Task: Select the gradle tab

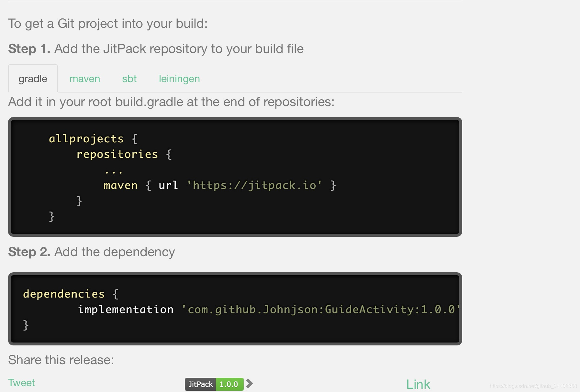Action: (x=33, y=79)
